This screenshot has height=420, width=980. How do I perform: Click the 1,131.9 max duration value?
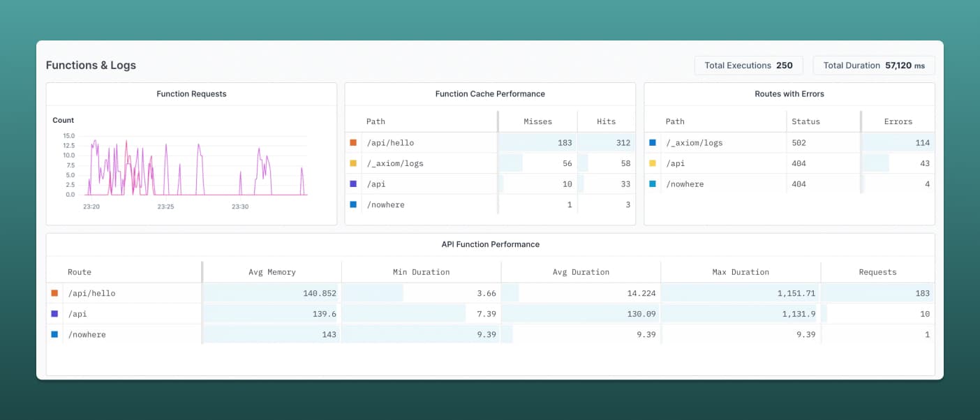point(799,314)
